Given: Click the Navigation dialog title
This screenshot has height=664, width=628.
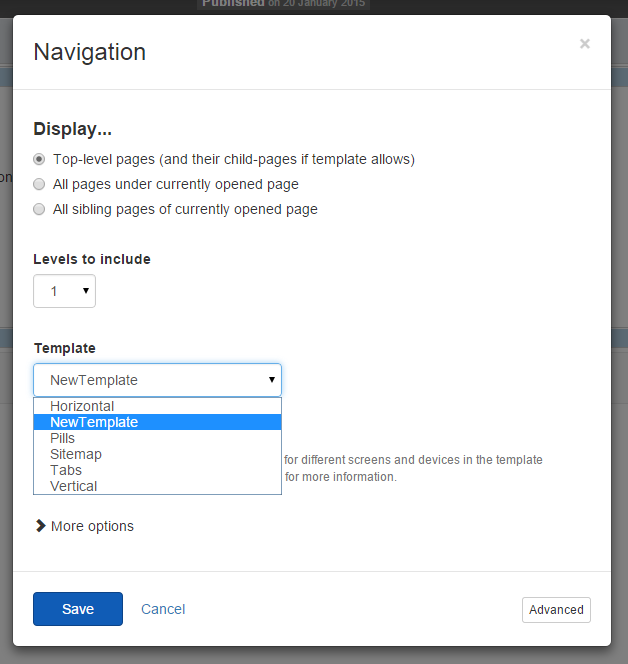Looking at the screenshot, I should click(90, 52).
